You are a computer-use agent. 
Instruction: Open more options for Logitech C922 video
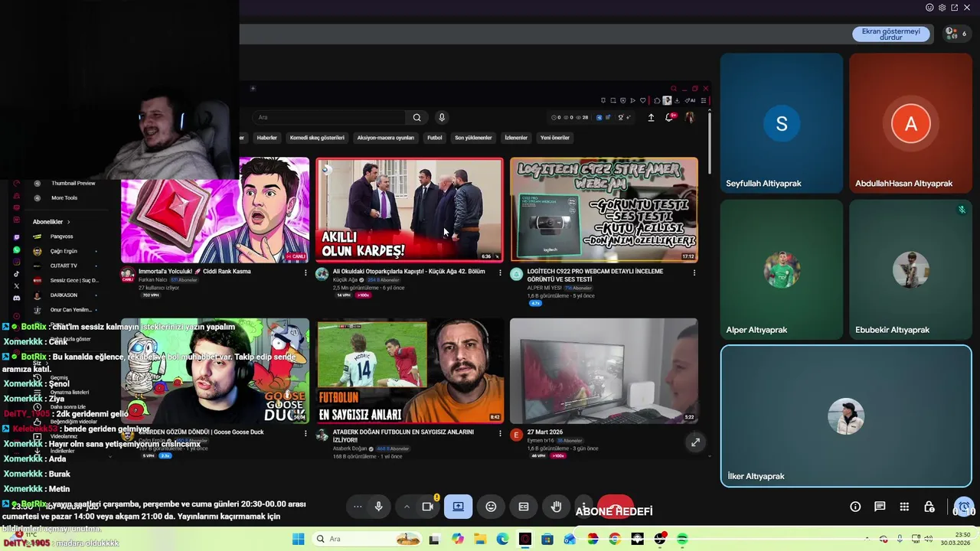point(694,272)
